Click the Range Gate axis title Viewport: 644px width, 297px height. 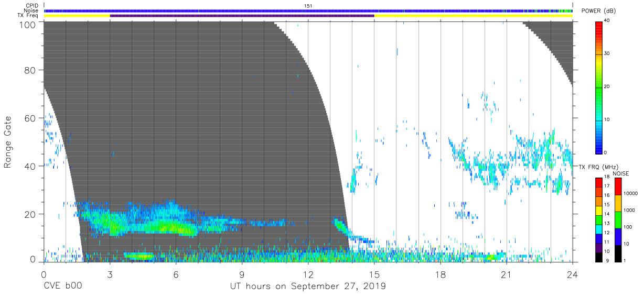point(8,142)
